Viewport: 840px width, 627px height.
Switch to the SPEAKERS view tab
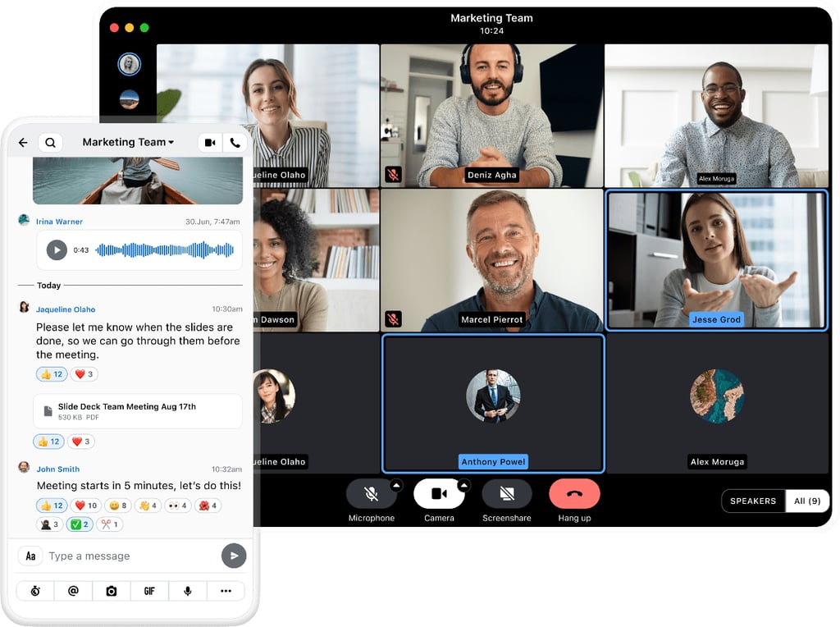752,501
